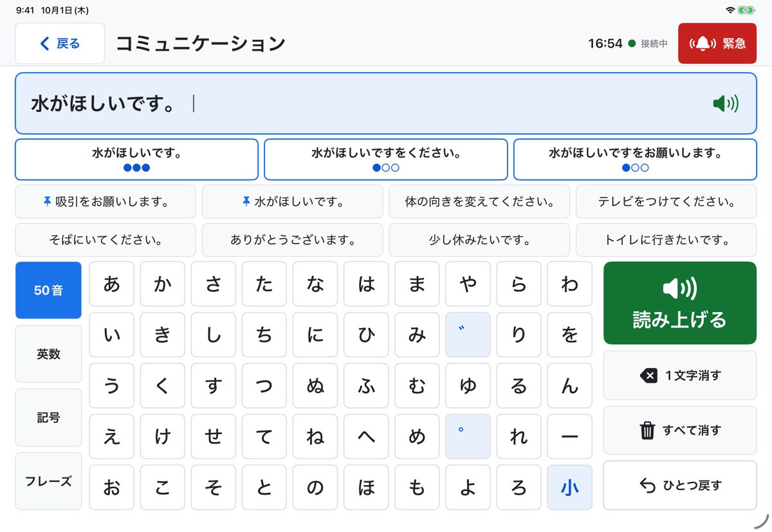Viewport: 772px width, 532px height.
Task: Tap the dakuten ゛ modifier key
Action: [x=468, y=335]
